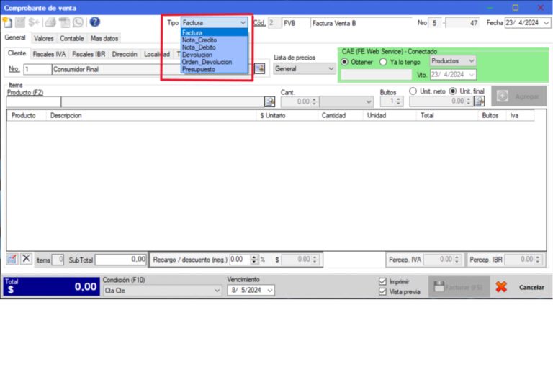This screenshot has width=553, height=392.
Task: Open help with the question mark icon
Action: click(x=94, y=22)
